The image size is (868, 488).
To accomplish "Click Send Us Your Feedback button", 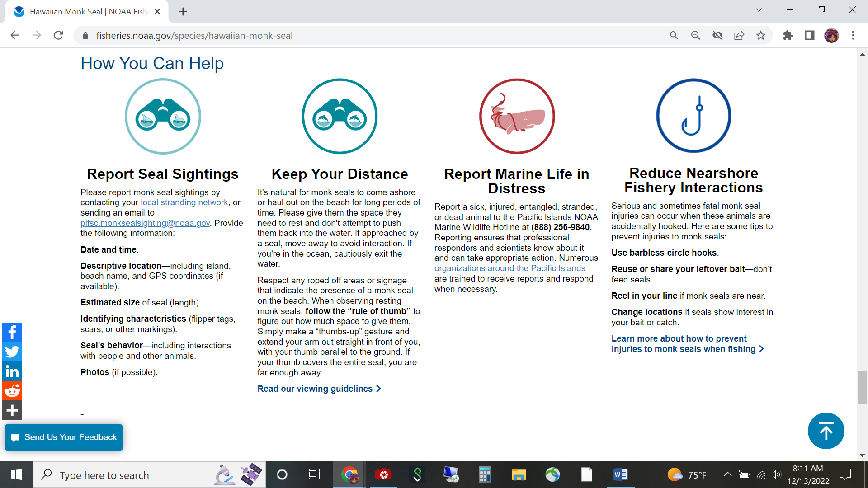I will pos(64,437).
